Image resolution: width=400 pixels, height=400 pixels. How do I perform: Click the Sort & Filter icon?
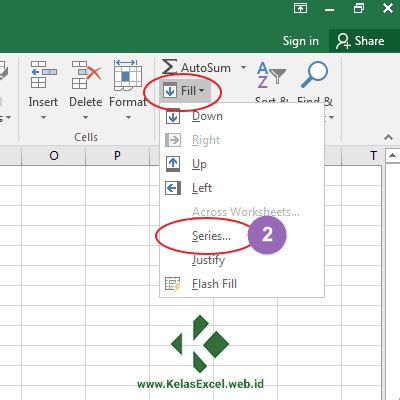(x=271, y=75)
